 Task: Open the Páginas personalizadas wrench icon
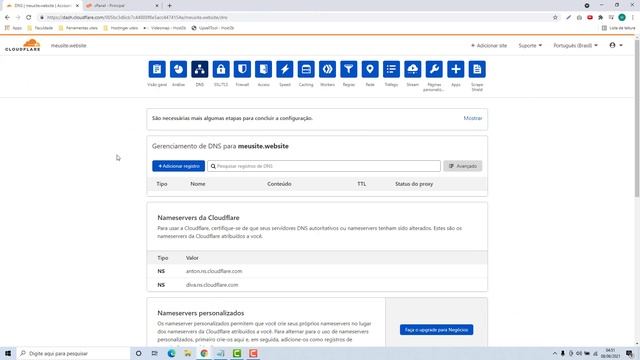(x=434, y=69)
